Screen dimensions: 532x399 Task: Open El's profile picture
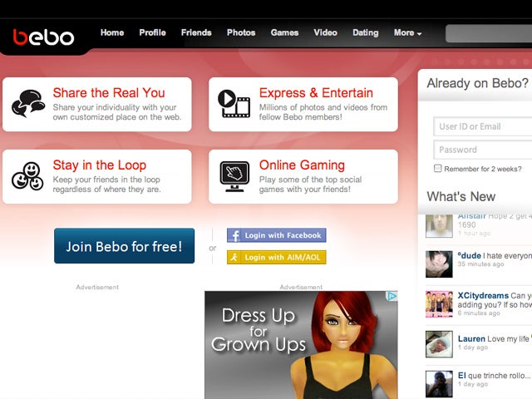pos(439,384)
